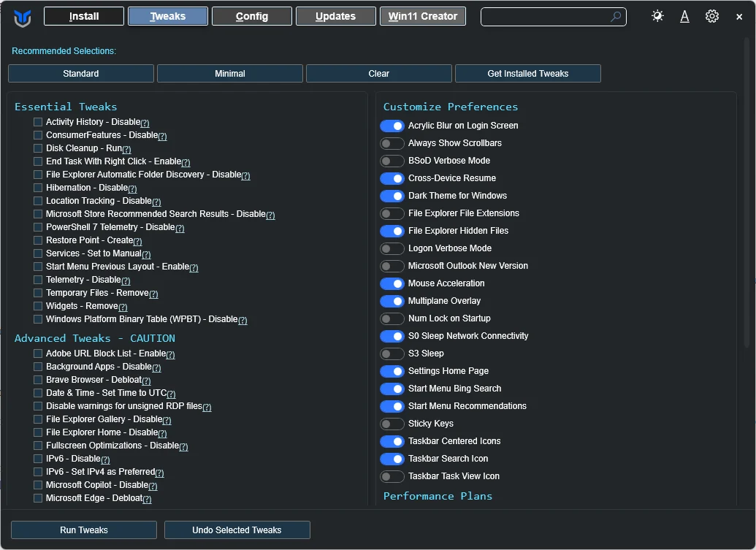Go to the Updates tab
The width and height of the screenshot is (756, 550).
click(335, 16)
